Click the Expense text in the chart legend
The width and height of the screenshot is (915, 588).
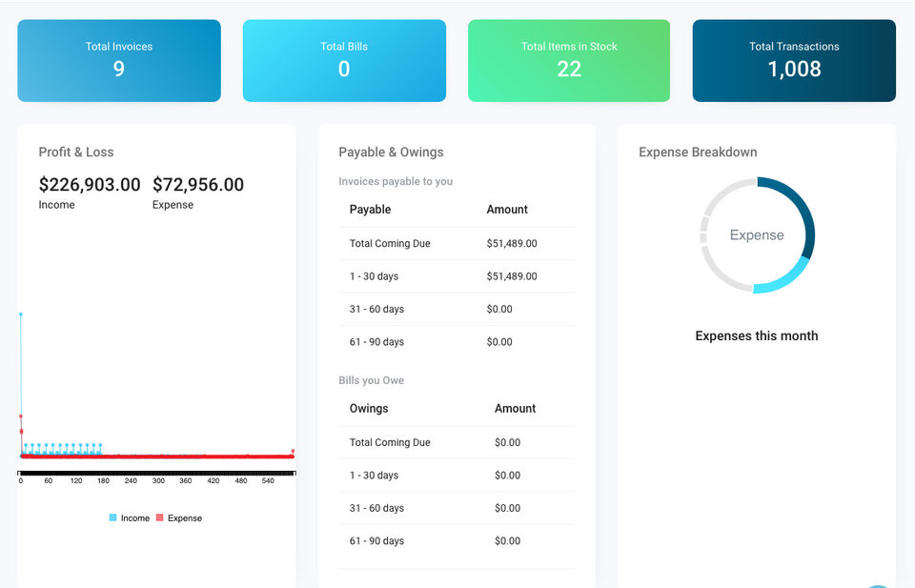(185, 518)
